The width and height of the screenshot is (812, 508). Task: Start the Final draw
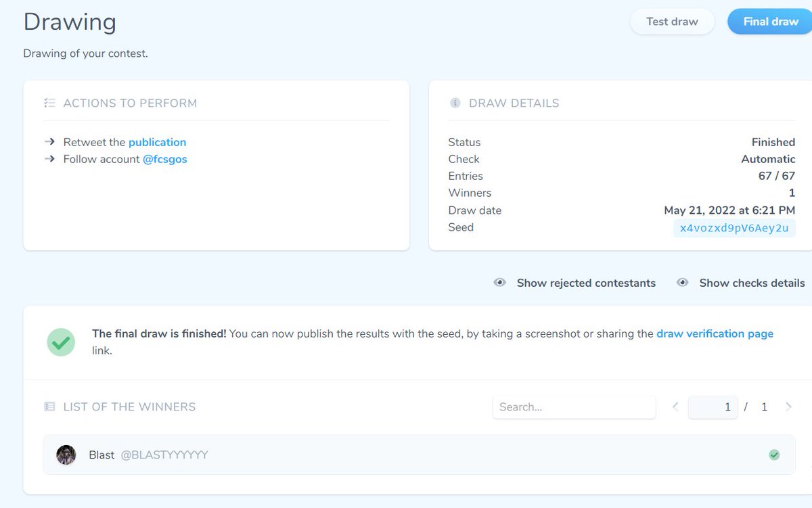pos(771,22)
